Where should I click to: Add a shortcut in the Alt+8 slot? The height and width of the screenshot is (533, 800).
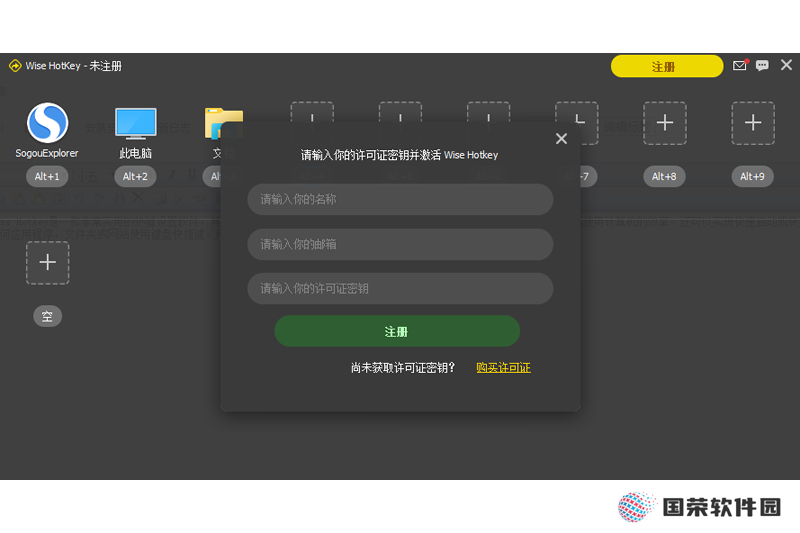tap(664, 123)
